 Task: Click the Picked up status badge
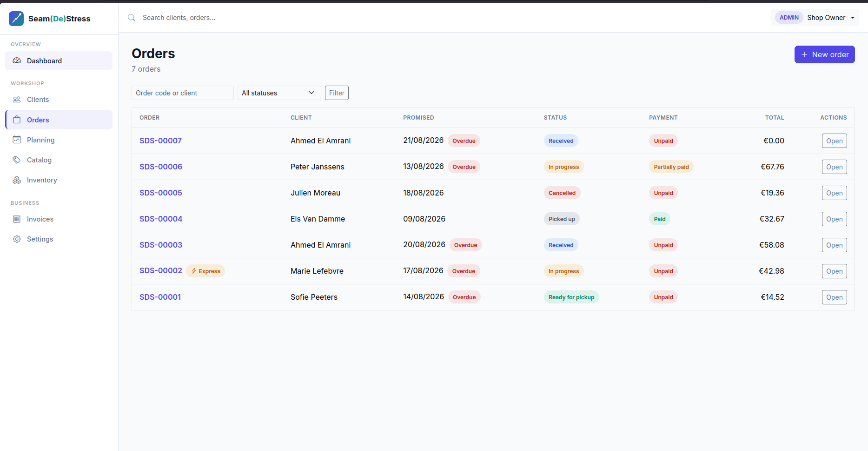pos(562,219)
